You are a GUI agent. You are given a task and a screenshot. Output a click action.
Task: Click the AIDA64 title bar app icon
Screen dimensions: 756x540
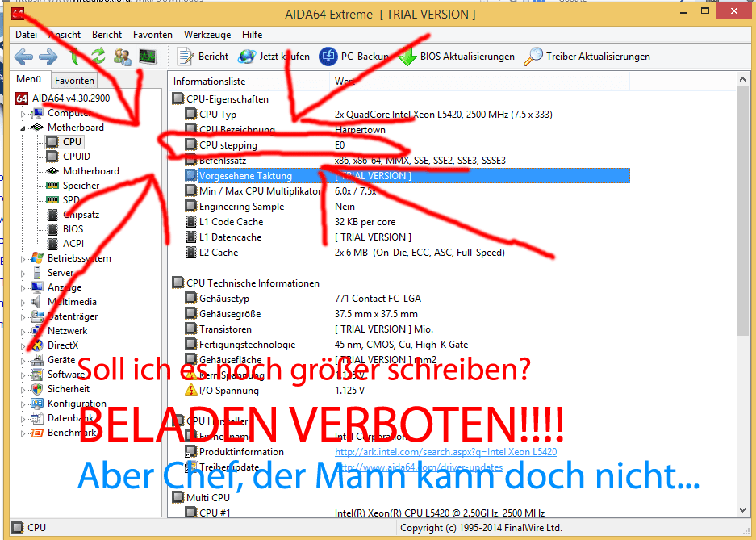click(x=18, y=14)
